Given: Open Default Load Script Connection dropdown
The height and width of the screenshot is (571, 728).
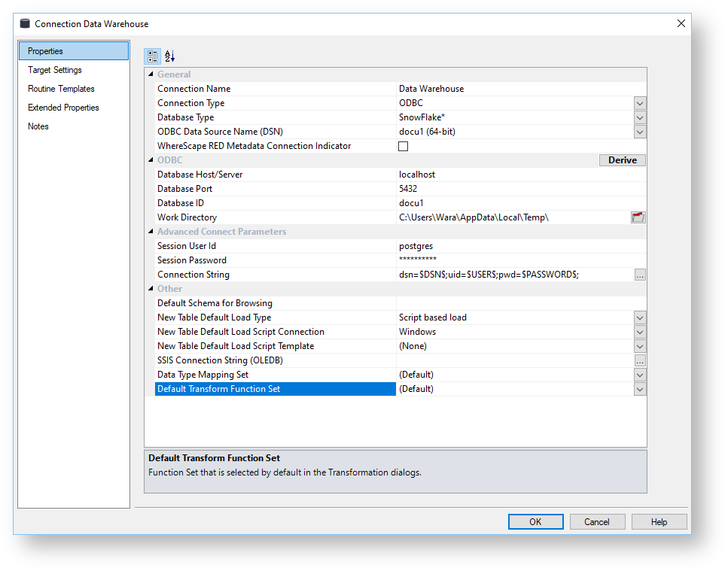Looking at the screenshot, I should tap(640, 332).
